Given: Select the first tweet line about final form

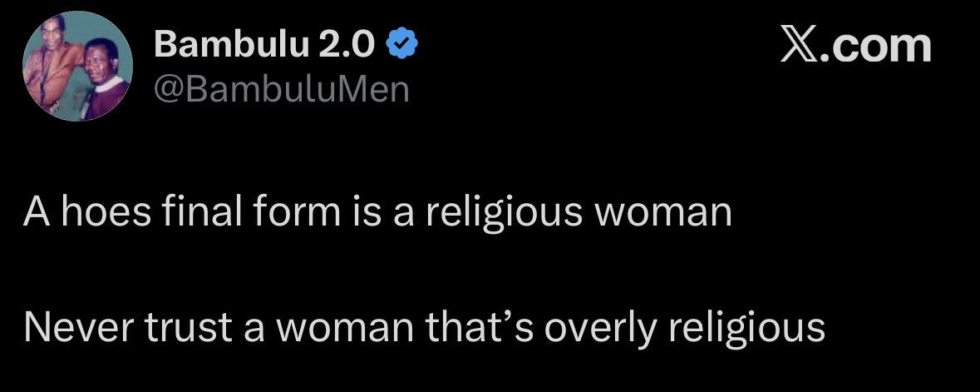Looking at the screenshot, I should [x=377, y=212].
